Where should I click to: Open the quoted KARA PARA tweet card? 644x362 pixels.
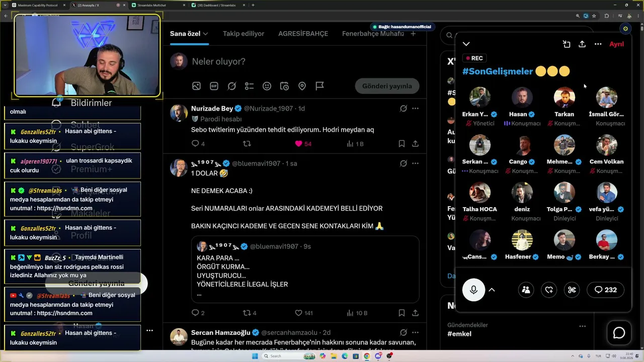pyautogui.click(x=305, y=269)
